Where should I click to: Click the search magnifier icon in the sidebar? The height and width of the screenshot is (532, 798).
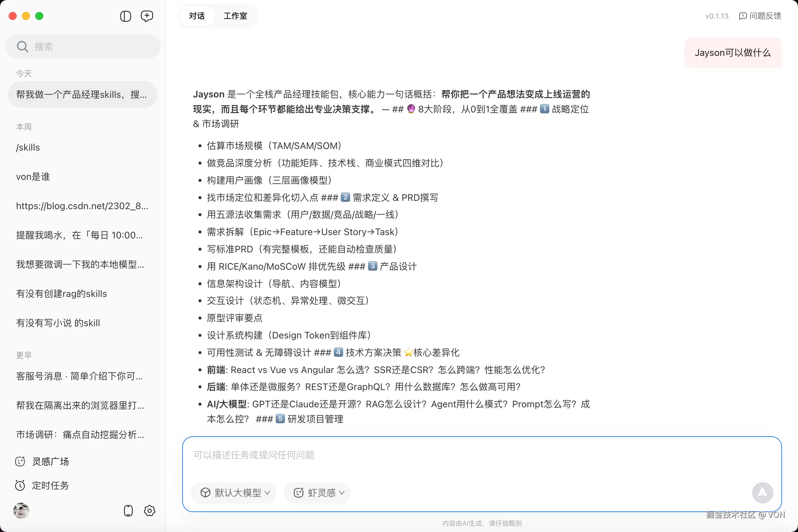click(x=22, y=46)
